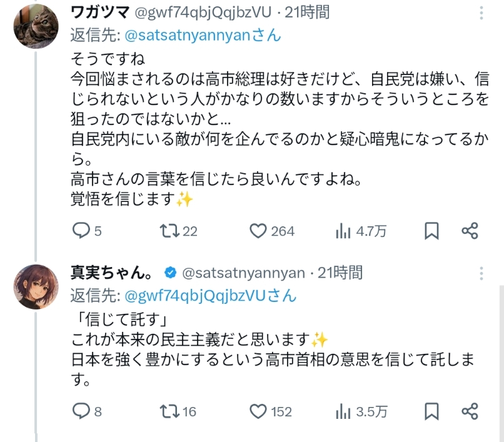The height and width of the screenshot is (442, 504).
Task: Open more options for 真実ちゃん's tweet
Action: pos(481,273)
